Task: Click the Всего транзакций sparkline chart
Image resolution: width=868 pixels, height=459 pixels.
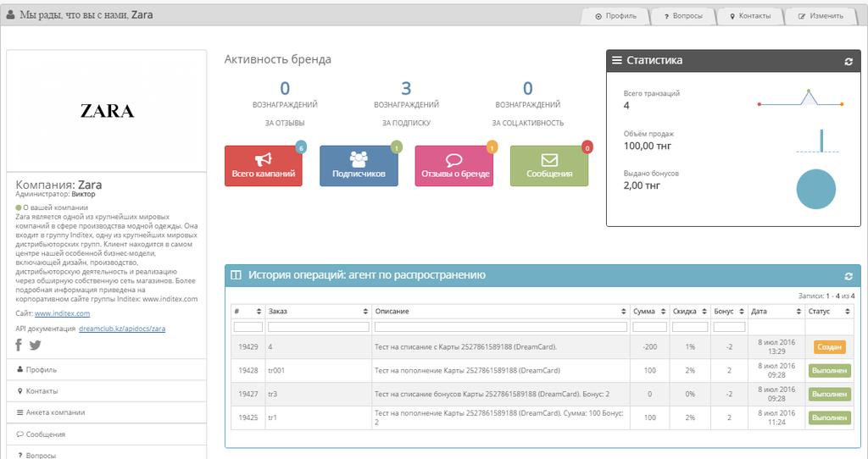Action: click(800, 98)
